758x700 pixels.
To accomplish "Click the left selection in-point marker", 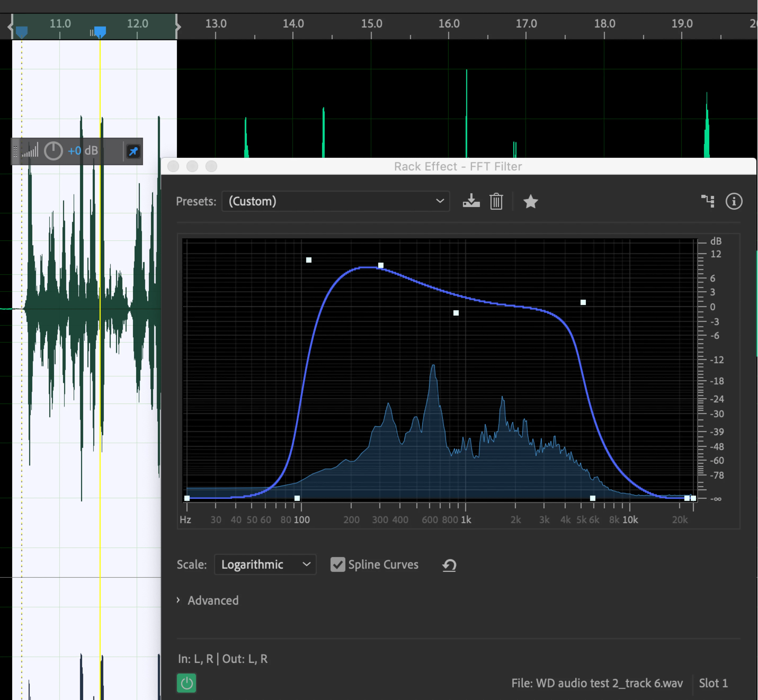I will (x=22, y=32).
